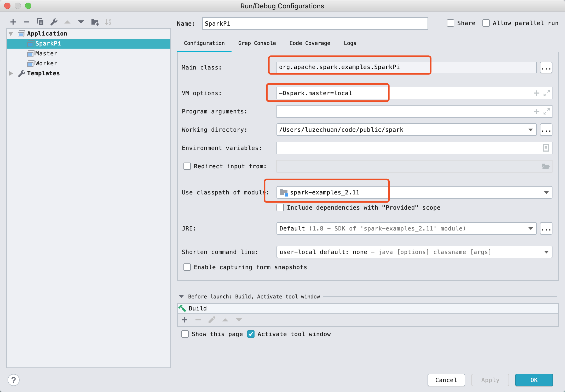Open environment variables editor icon
The image size is (565, 392).
click(x=546, y=148)
